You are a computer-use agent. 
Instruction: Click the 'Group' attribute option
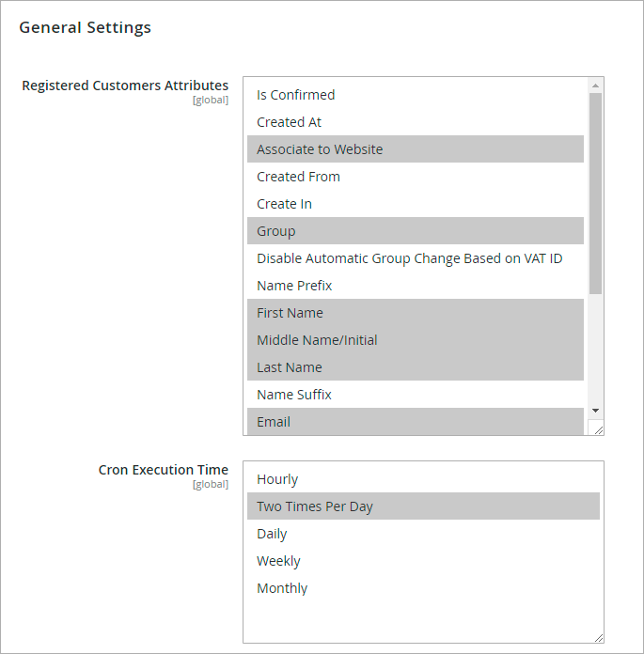(x=276, y=231)
